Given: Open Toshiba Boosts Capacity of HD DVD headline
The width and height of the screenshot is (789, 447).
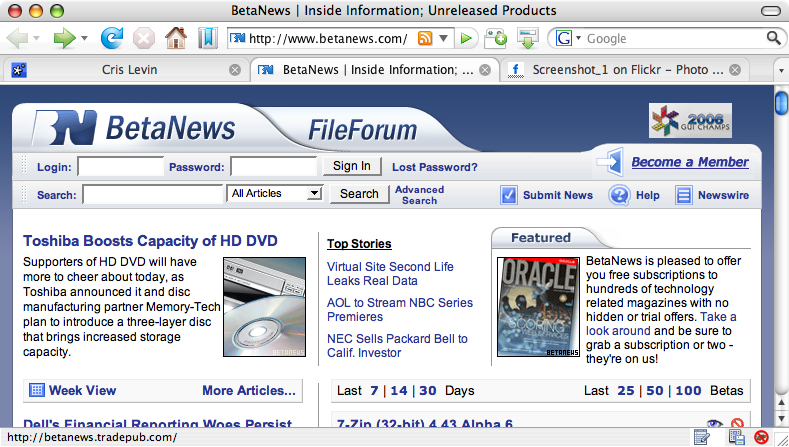Looking at the screenshot, I should click(x=150, y=241).
